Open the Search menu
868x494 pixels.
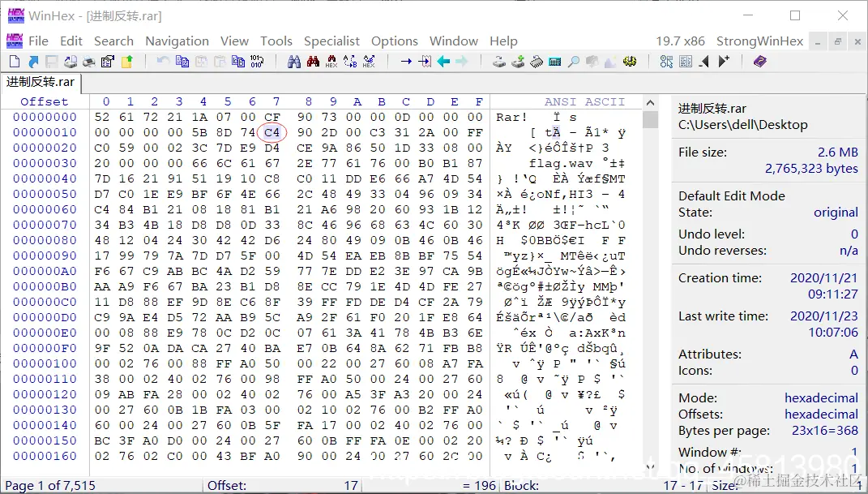113,41
